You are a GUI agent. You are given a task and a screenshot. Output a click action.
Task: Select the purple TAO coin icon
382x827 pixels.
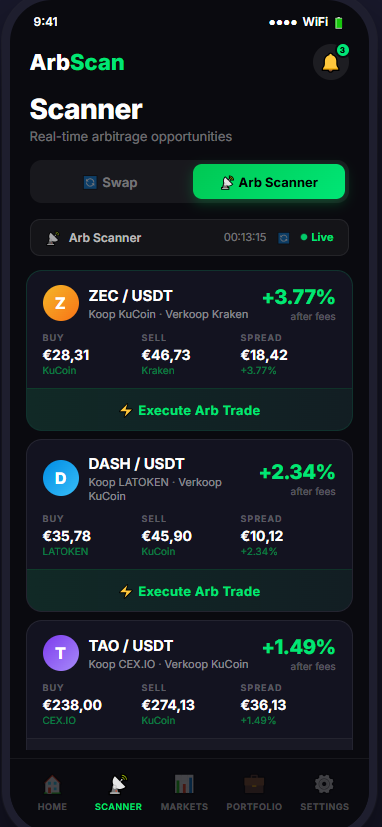pos(61,653)
